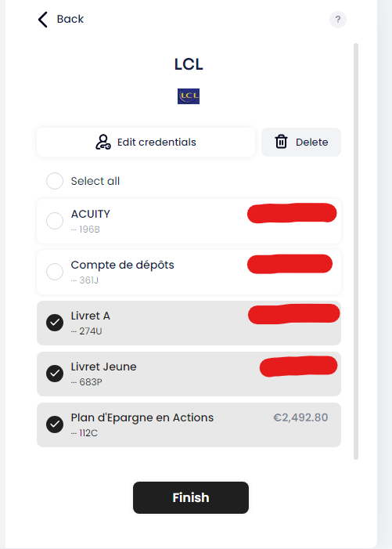Select the Livret A account row
392x549 pixels.
coord(189,323)
